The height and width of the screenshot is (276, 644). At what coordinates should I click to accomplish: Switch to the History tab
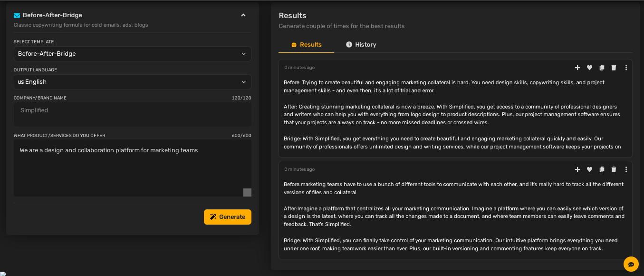[361, 45]
